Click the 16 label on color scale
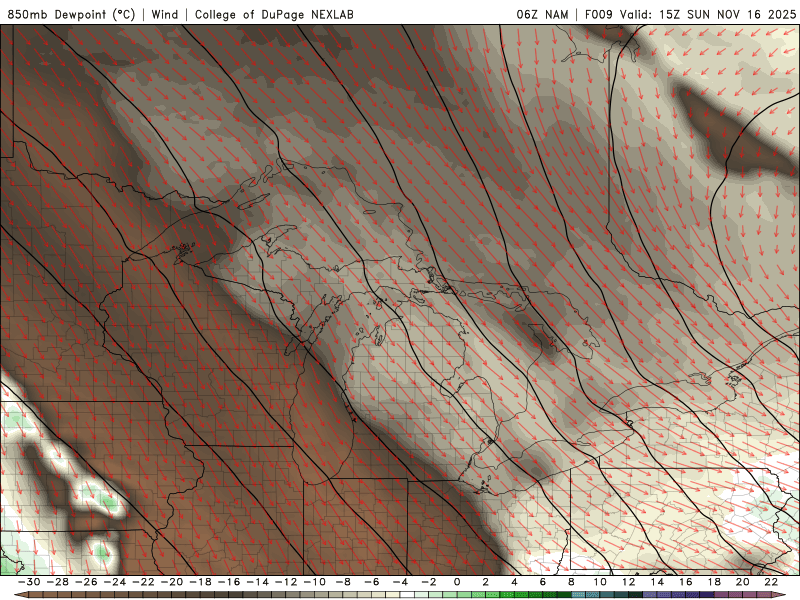 pos(686,582)
